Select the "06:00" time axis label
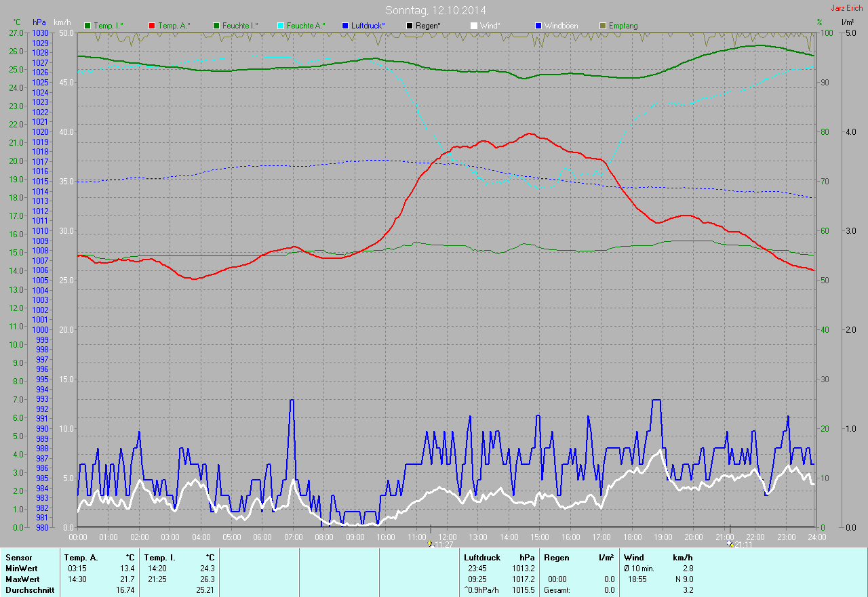 (x=263, y=537)
